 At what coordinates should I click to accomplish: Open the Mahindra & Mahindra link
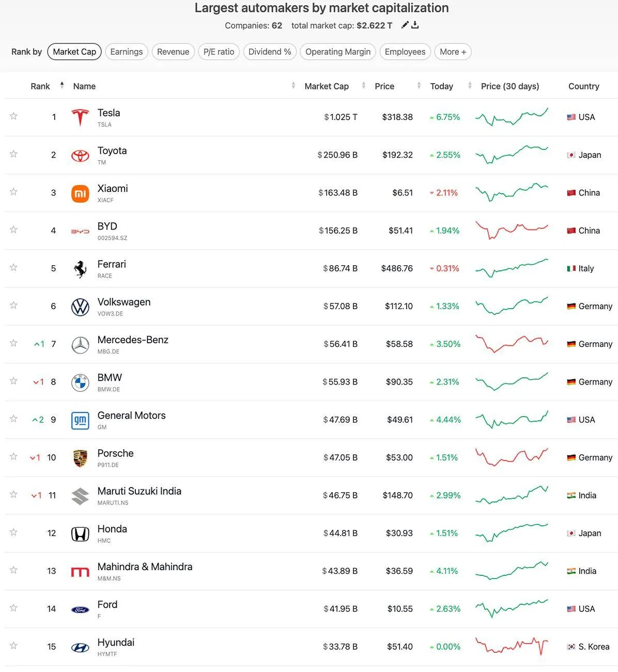click(145, 567)
